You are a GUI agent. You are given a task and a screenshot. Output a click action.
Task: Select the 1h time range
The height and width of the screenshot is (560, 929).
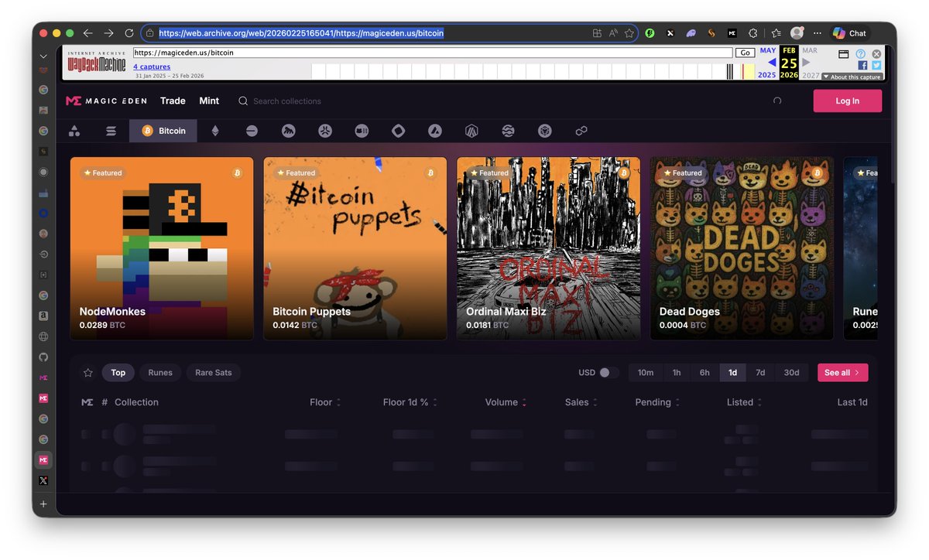pyautogui.click(x=677, y=373)
